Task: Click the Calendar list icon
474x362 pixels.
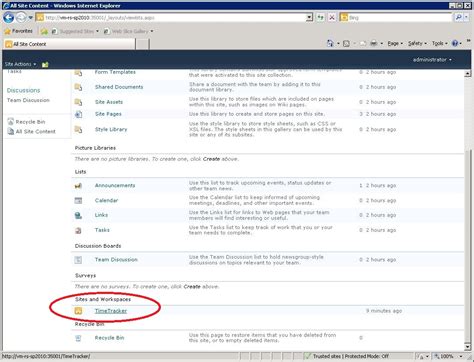Action: (x=78, y=200)
